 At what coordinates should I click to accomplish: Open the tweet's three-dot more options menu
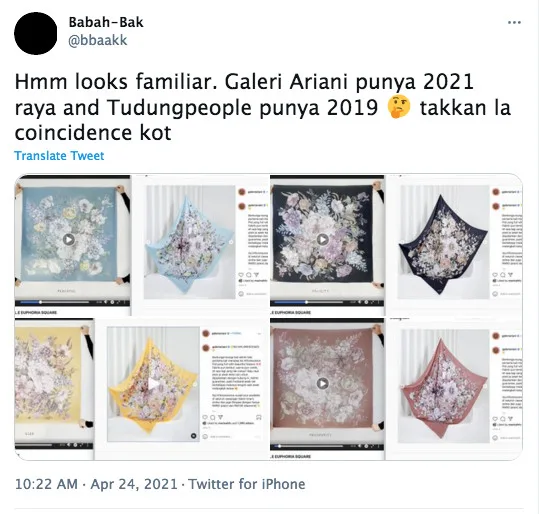514,23
